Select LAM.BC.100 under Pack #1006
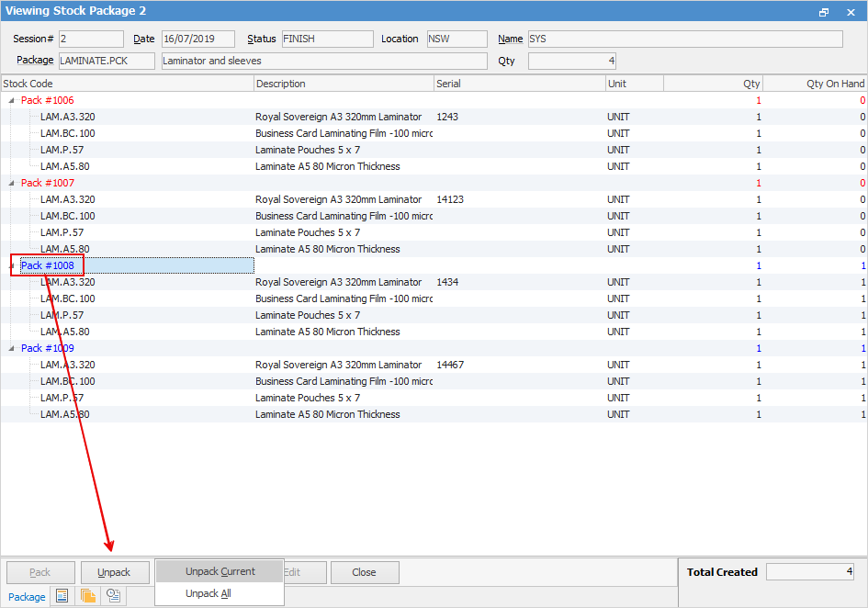Image resolution: width=868 pixels, height=608 pixels. [x=68, y=133]
